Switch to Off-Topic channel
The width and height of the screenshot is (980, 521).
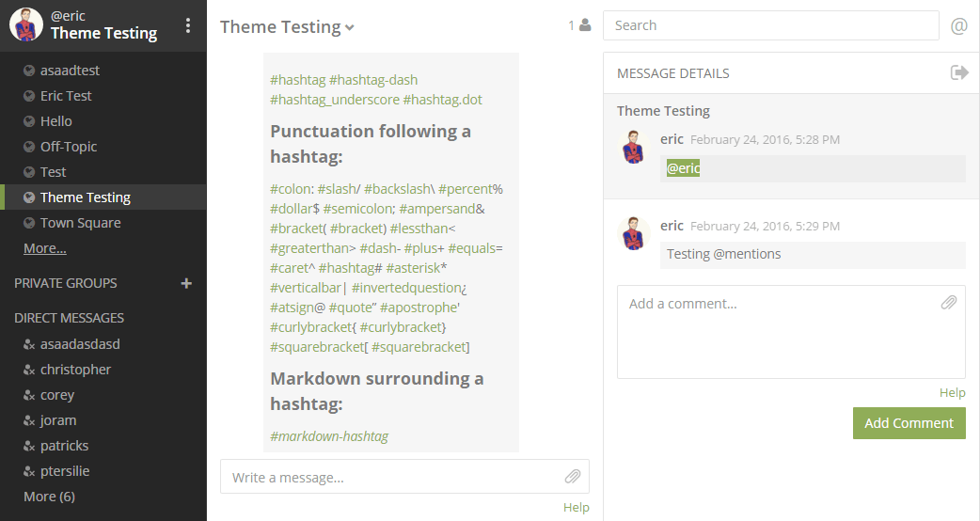pos(69,147)
